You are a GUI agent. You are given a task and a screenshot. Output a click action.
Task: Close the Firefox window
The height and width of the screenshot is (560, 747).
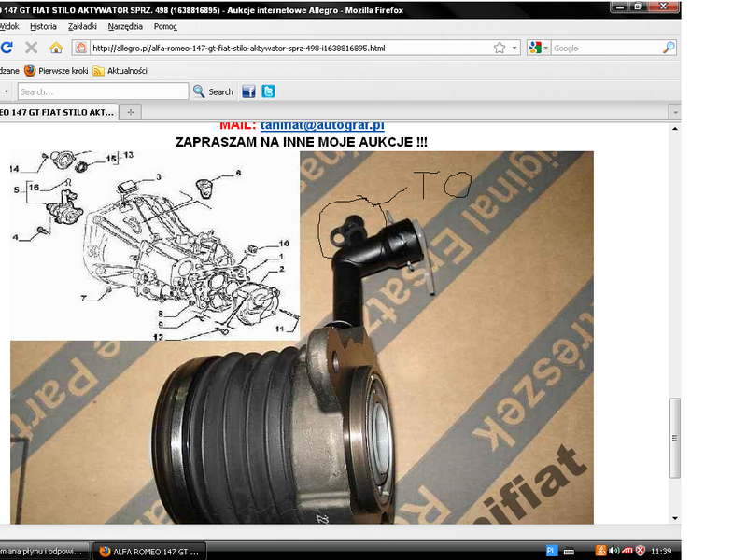point(663,7)
